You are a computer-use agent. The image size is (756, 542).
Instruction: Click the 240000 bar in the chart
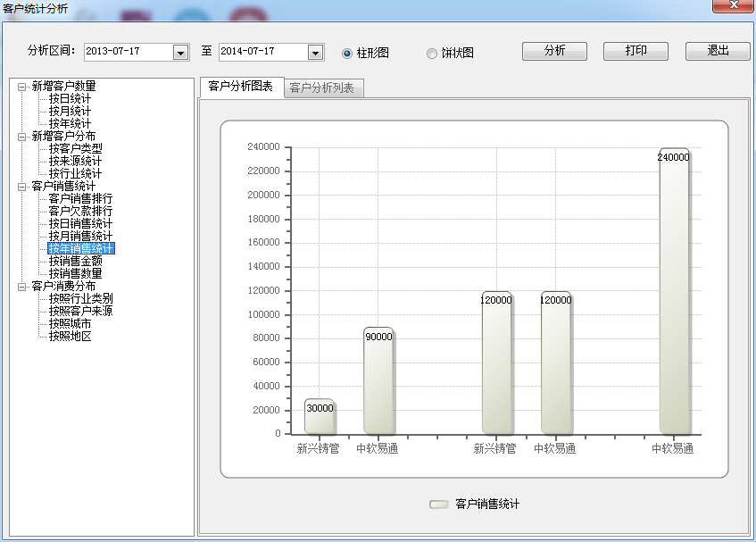pyautogui.click(x=674, y=291)
